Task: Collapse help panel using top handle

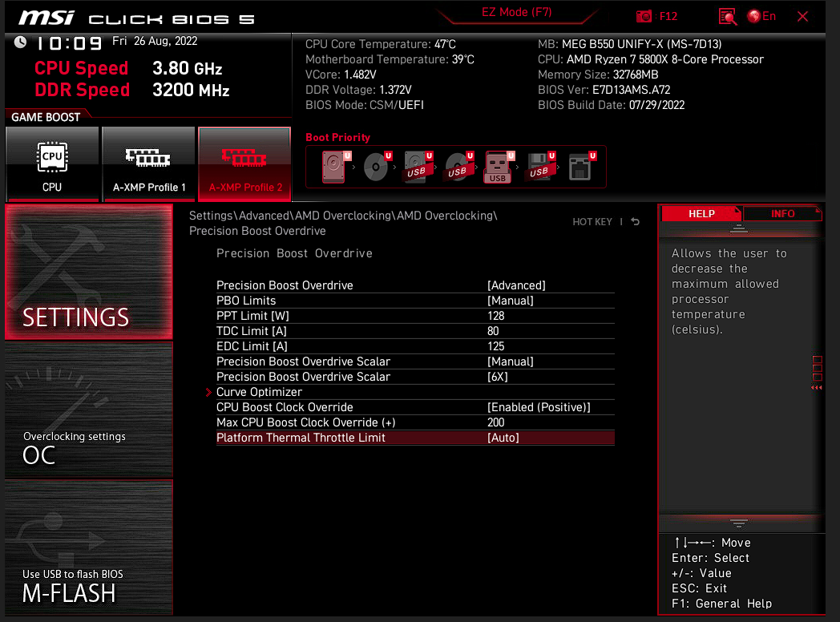Action: coord(739,228)
